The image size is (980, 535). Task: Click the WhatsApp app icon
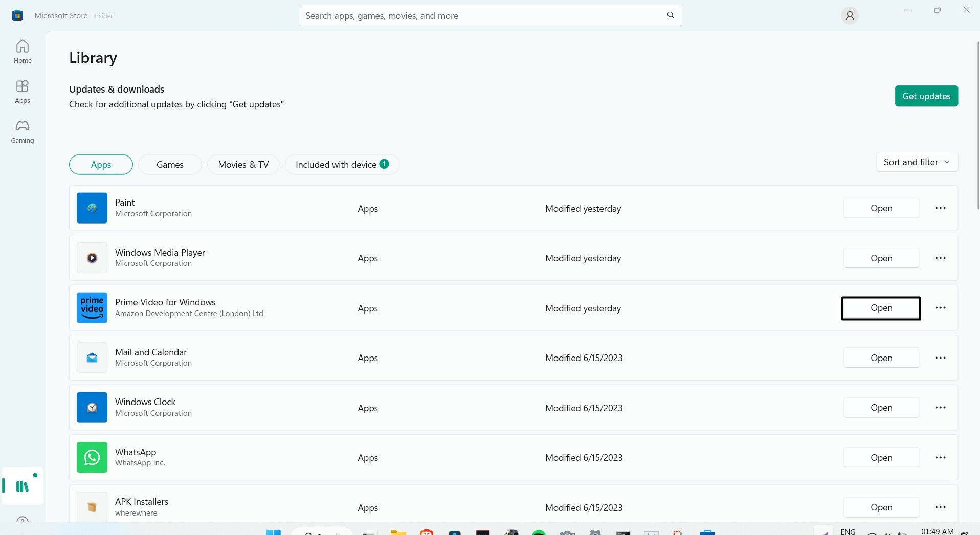(x=92, y=457)
